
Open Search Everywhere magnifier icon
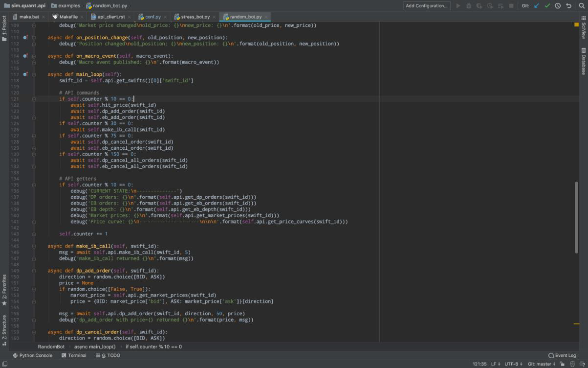point(581,6)
